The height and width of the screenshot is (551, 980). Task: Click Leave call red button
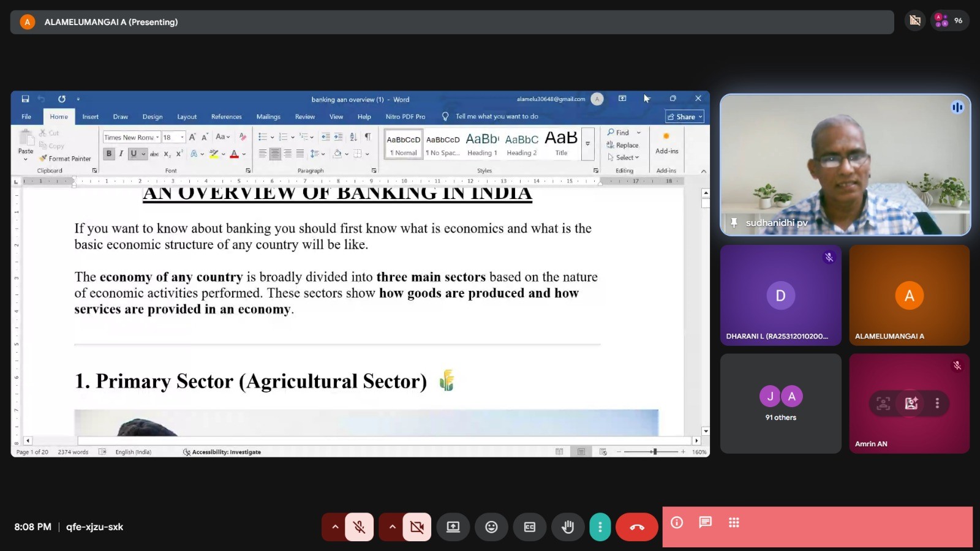(637, 527)
